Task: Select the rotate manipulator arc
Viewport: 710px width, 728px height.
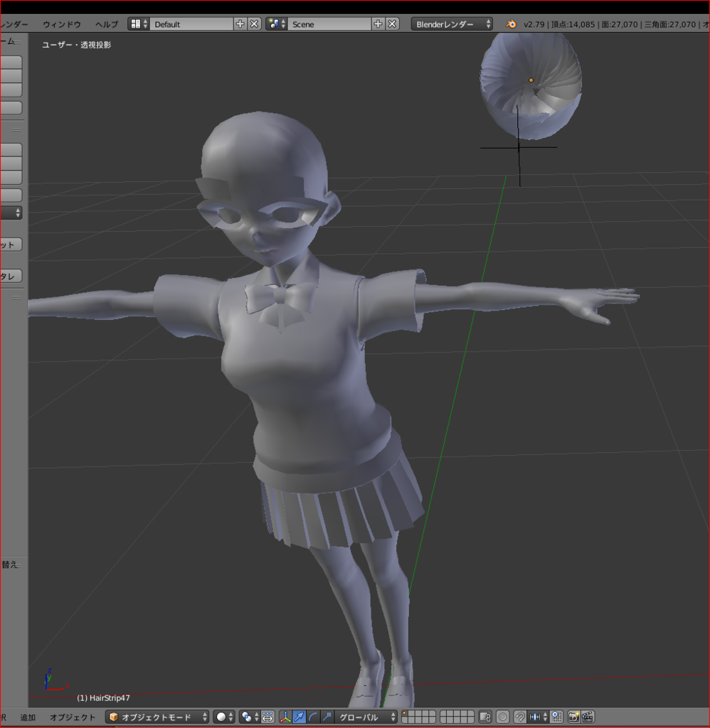Action: tap(313, 717)
